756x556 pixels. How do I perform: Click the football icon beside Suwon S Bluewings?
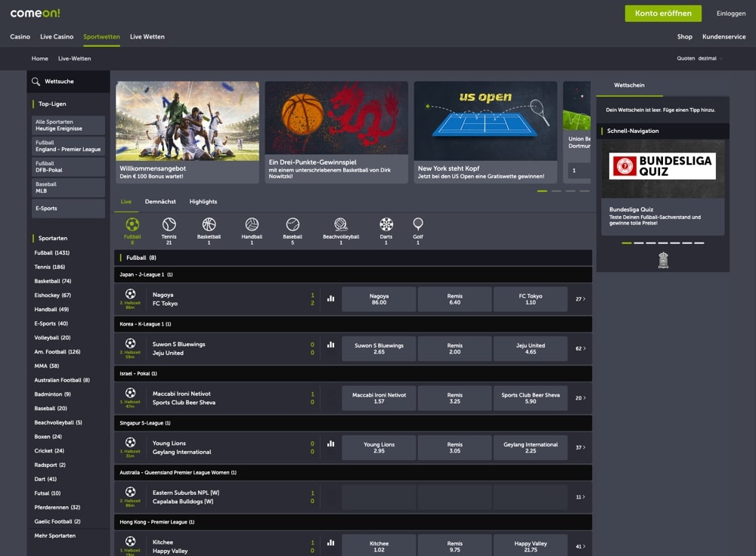pos(130,344)
